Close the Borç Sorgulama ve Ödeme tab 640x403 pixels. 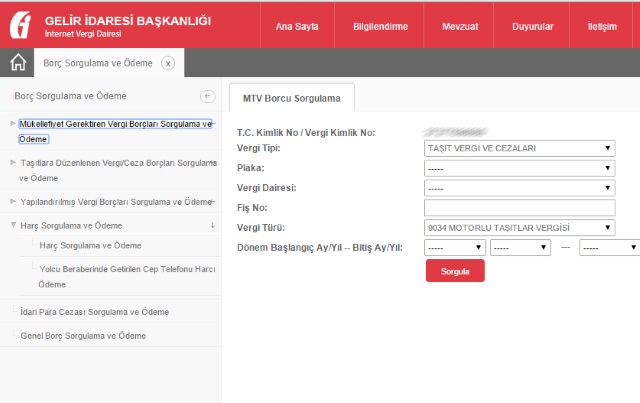tap(168, 63)
